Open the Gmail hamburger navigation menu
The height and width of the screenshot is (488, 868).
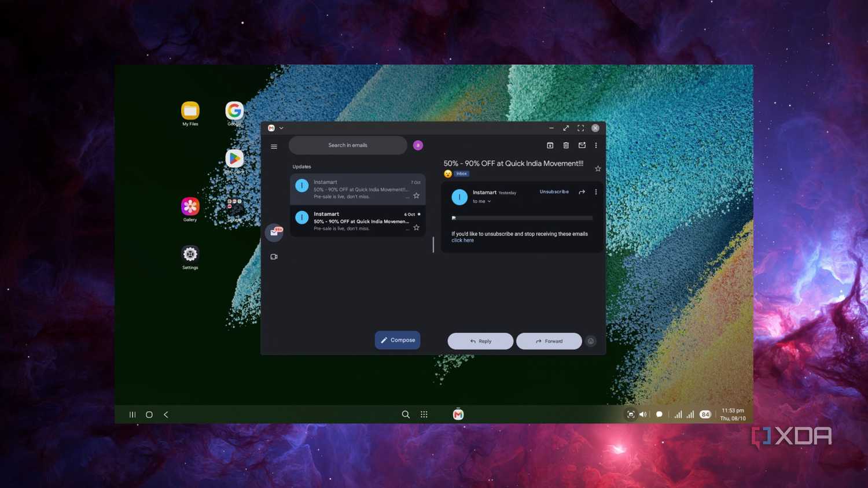[x=274, y=146]
